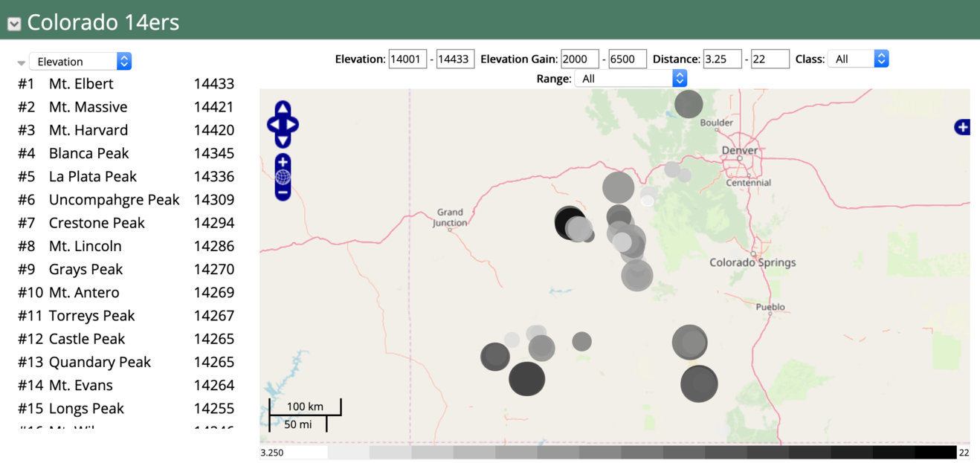This screenshot has width=980, height=463.
Task: Toggle the sort direction triangle
Action: pos(21,62)
